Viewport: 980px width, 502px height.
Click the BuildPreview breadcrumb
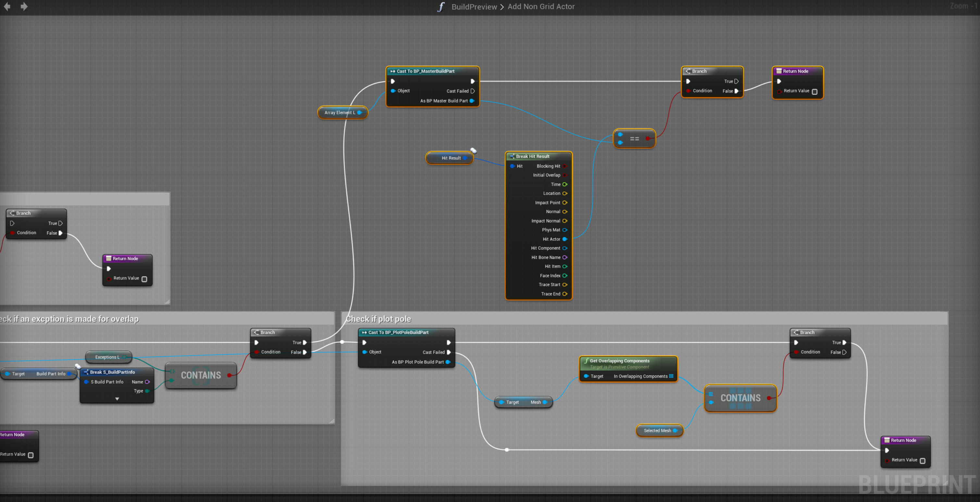[474, 7]
